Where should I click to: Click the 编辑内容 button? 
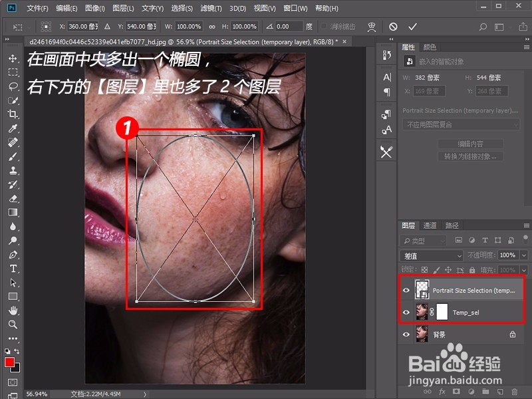(470, 144)
